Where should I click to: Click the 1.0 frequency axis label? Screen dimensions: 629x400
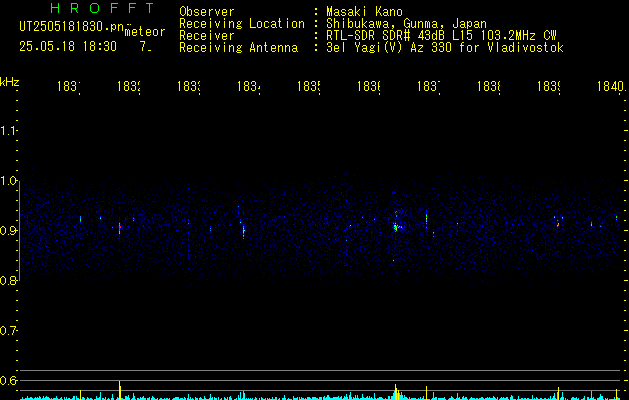(8, 181)
